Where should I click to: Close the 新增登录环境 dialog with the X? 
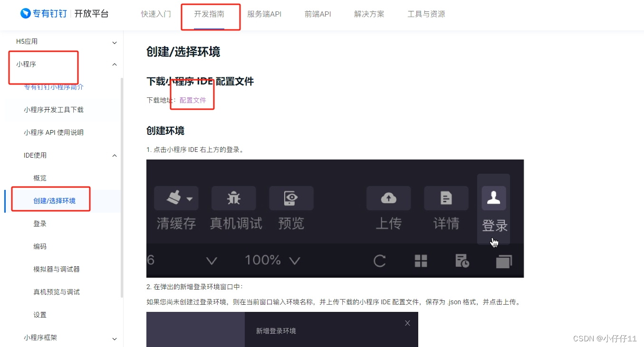point(407,323)
